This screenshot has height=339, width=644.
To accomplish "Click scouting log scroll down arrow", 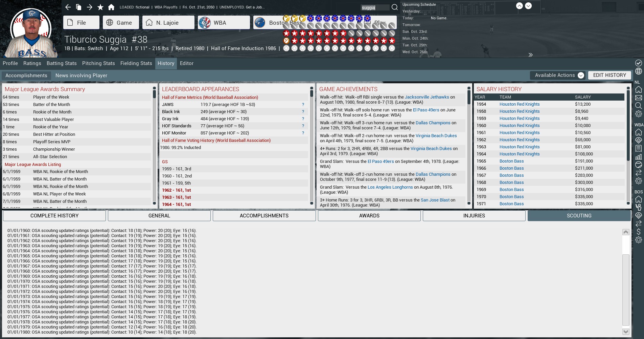I will (626, 332).
